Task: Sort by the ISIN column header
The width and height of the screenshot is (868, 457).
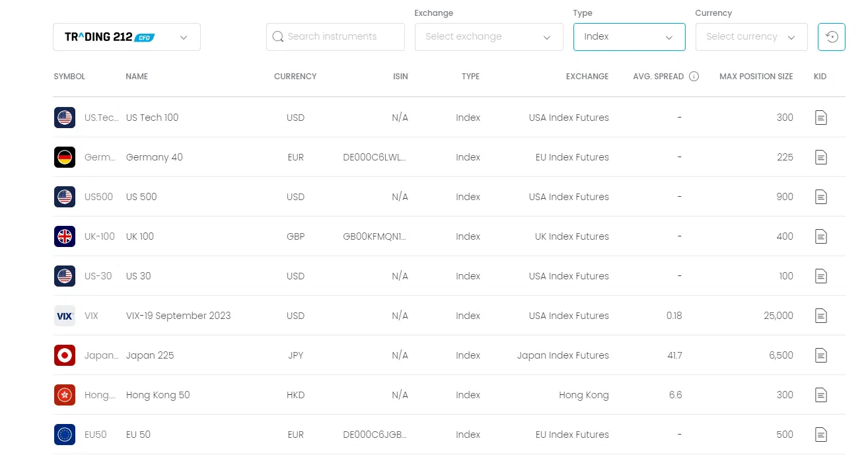Action: (x=400, y=77)
